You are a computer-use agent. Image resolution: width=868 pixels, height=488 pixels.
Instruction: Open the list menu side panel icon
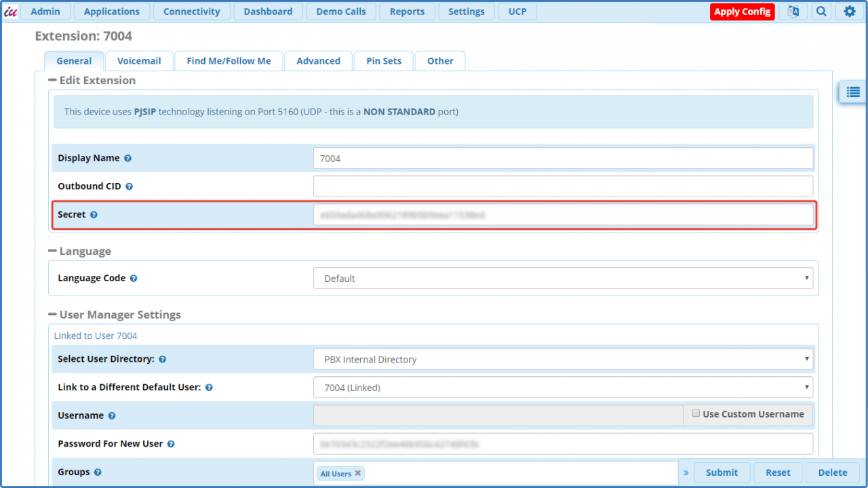[853, 92]
